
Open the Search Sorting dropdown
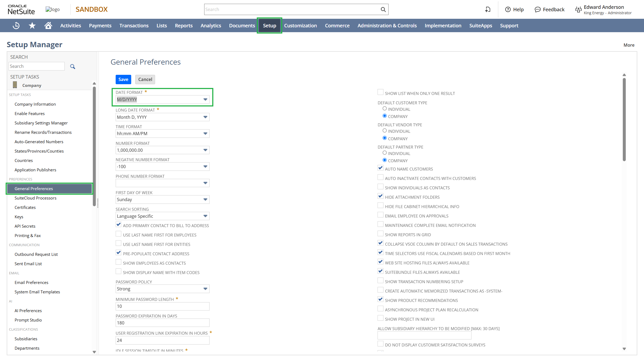[x=162, y=216]
